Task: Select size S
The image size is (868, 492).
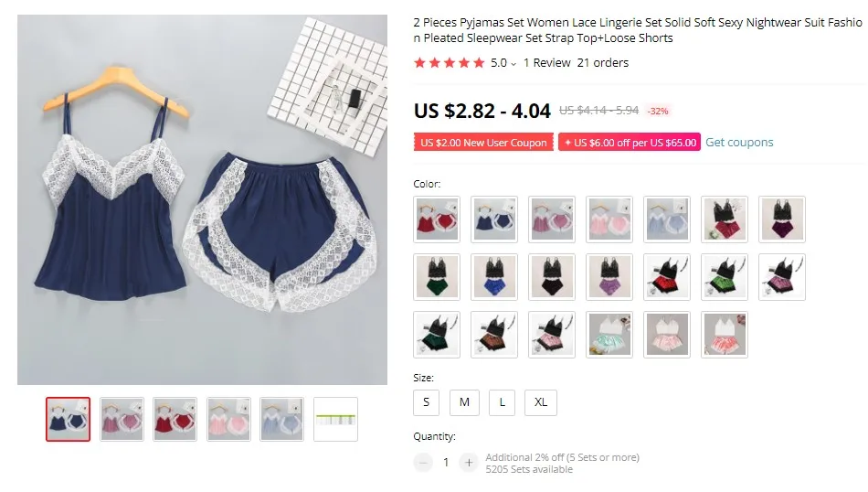Action: [x=427, y=402]
